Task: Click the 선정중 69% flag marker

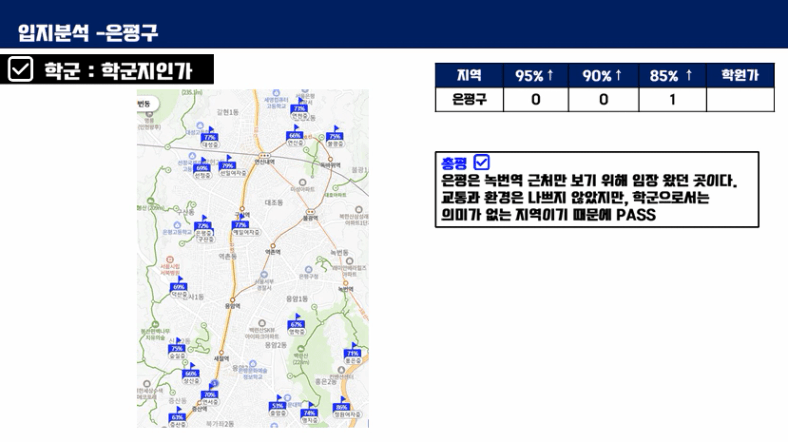Action: click(x=202, y=168)
